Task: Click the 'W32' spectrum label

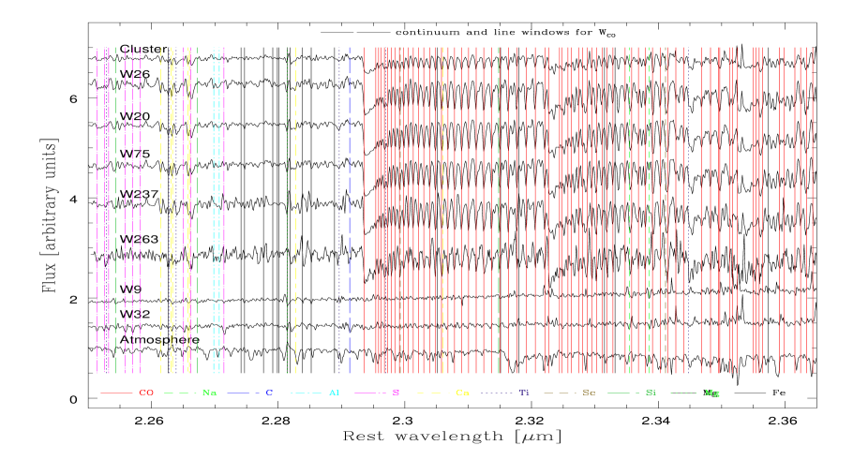Action: [x=135, y=314]
